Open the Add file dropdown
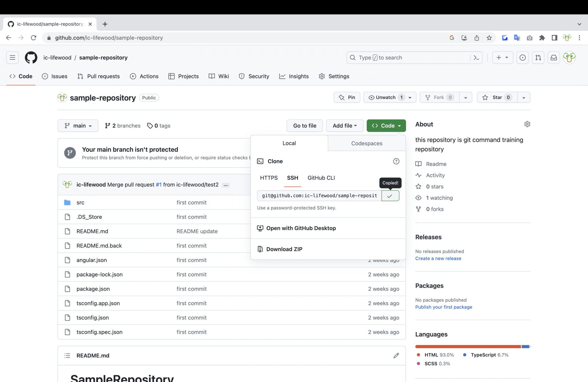The height and width of the screenshot is (382, 588). click(345, 126)
